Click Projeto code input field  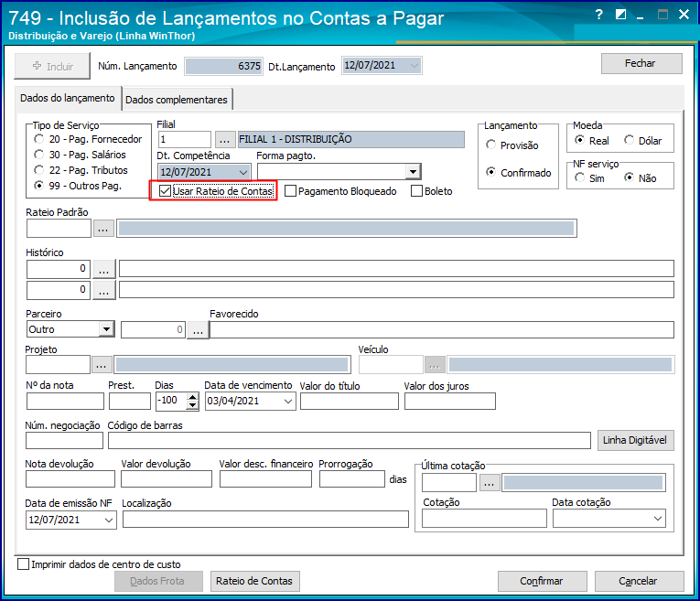59,365
